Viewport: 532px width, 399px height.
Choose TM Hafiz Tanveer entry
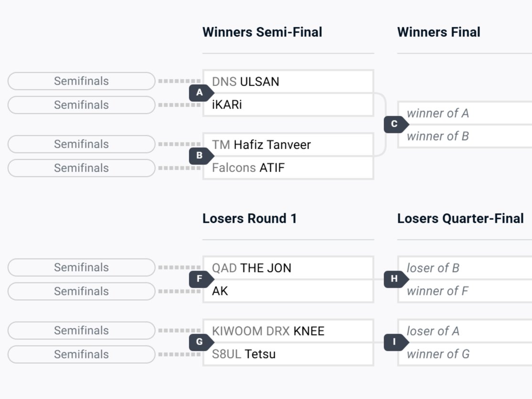point(288,145)
